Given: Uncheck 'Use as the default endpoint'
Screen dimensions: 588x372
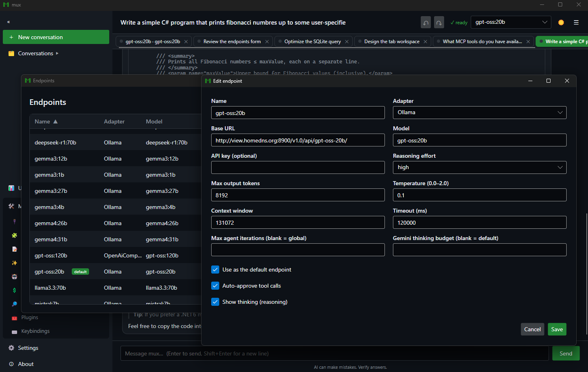Looking at the screenshot, I should (x=216, y=270).
